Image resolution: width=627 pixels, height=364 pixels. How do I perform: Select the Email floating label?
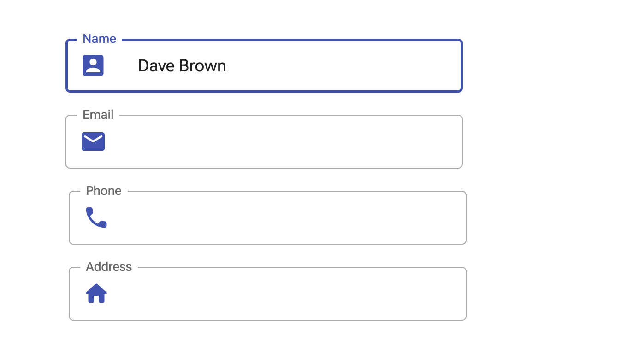point(98,115)
